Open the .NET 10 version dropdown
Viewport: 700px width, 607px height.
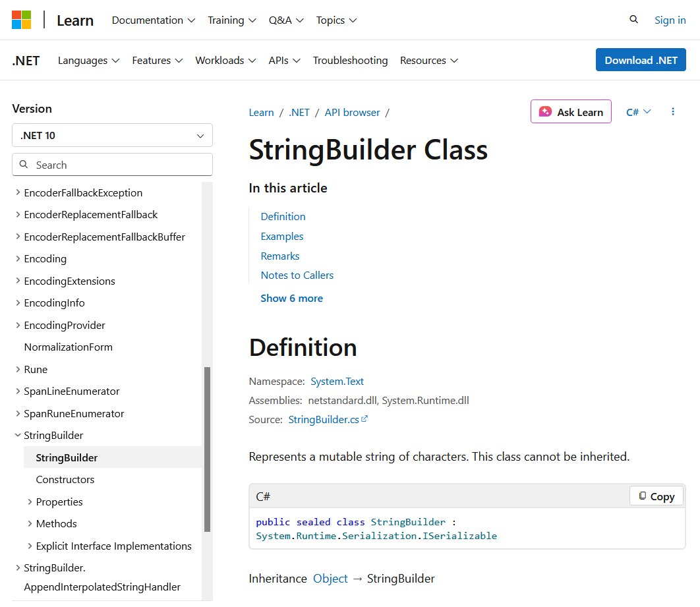(112, 135)
